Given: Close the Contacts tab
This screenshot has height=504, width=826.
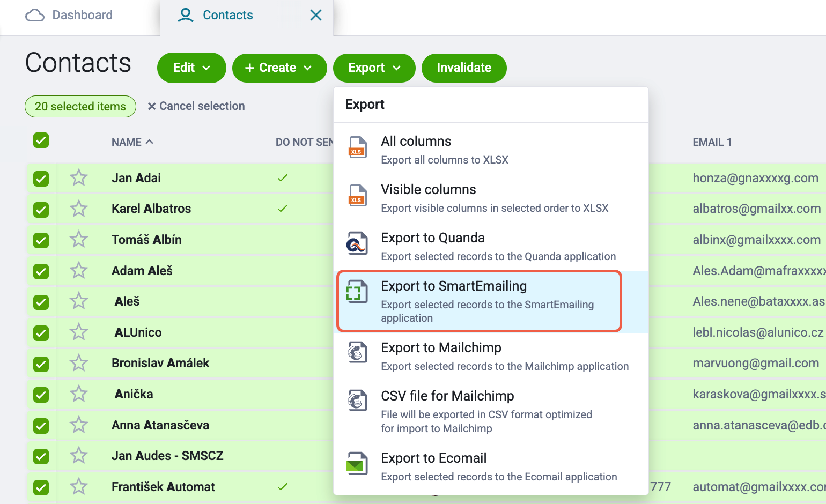Looking at the screenshot, I should 316,15.
